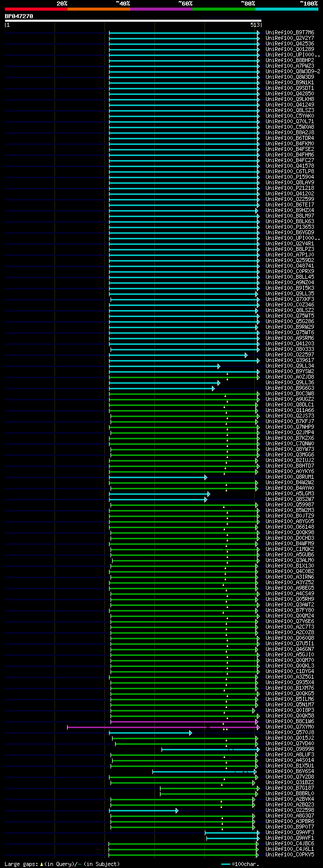Click the orange ~40% identity legend segment
The height and width of the screenshot is (868, 323).
[x=99, y=9]
